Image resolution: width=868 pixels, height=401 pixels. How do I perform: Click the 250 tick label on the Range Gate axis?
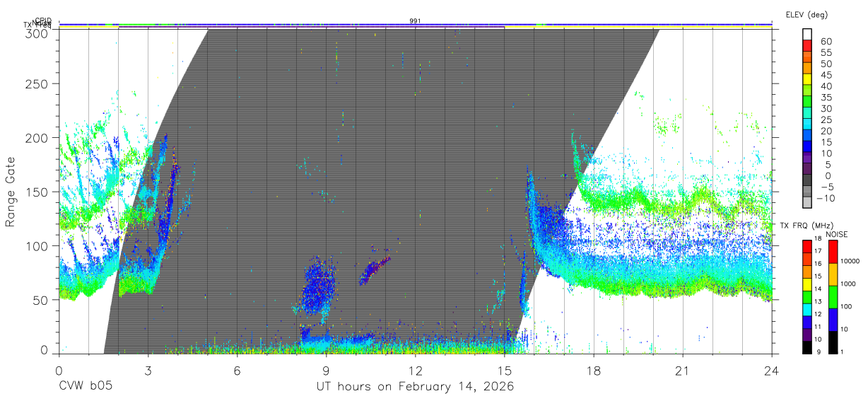(x=36, y=83)
